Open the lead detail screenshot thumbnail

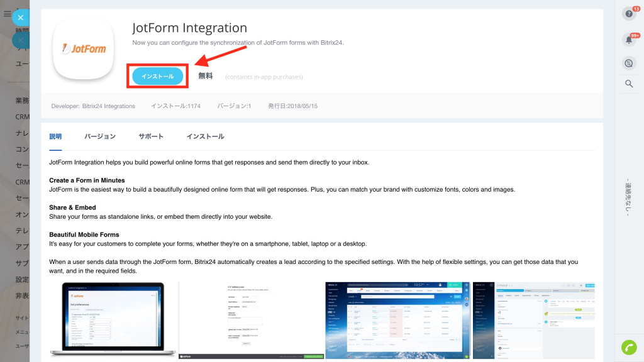point(534,320)
